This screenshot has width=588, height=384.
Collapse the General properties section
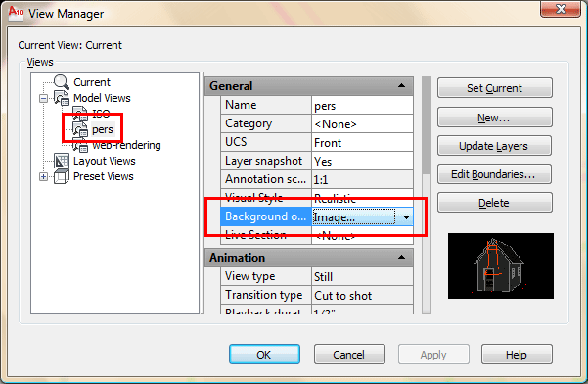point(401,85)
